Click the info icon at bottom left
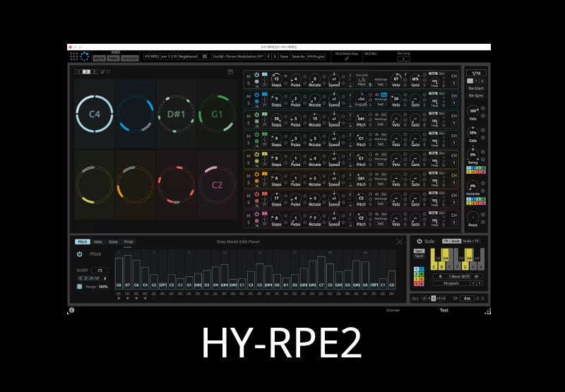 (x=71, y=310)
